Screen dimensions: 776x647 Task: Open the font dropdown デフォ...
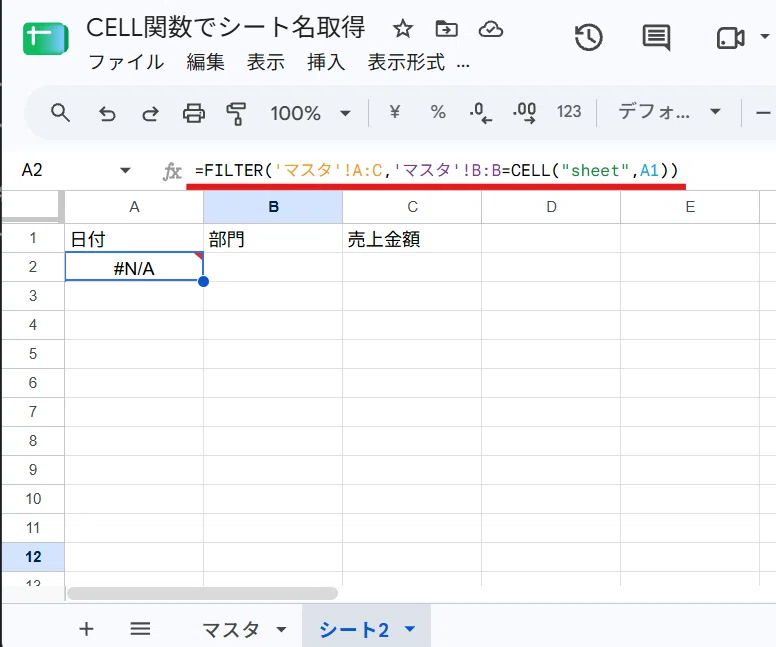[669, 112]
